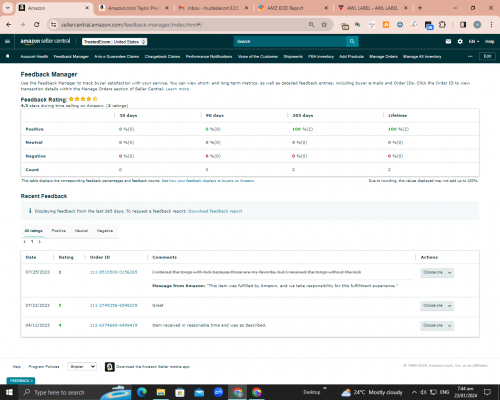Screen dimensions: 500x400
Task: Open Zoom from the taskbar
Action: 218,392
